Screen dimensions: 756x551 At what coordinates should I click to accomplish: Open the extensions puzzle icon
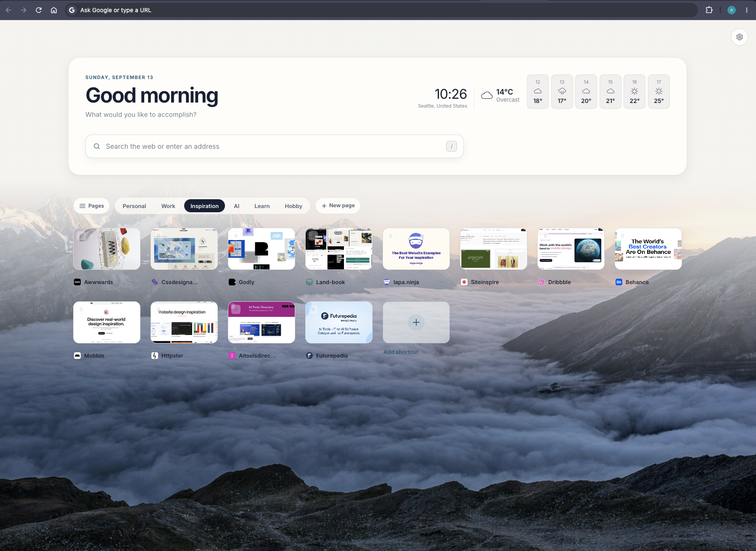[709, 10]
